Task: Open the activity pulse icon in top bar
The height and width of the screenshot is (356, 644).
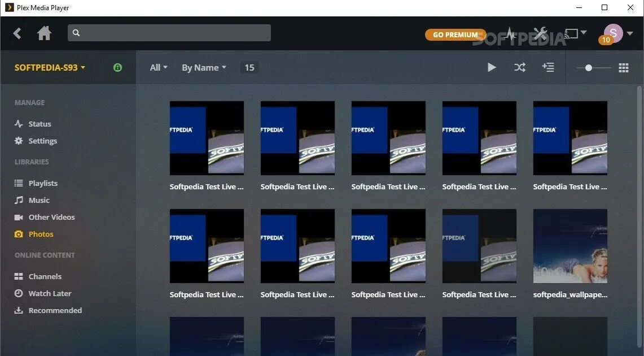Action: pyautogui.click(x=510, y=33)
